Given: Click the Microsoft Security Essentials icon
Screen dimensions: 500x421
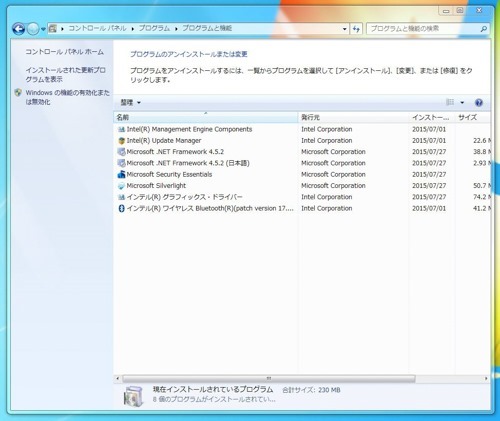Looking at the screenshot, I should (121, 174).
